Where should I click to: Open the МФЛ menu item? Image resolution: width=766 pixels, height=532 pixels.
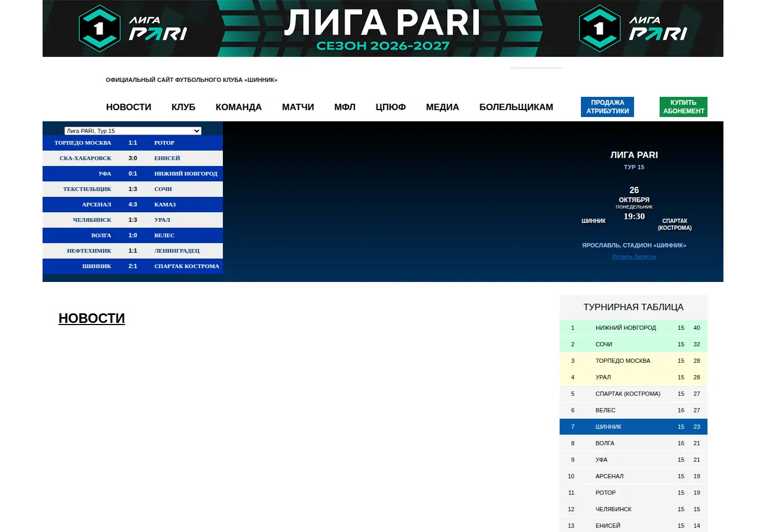(345, 107)
